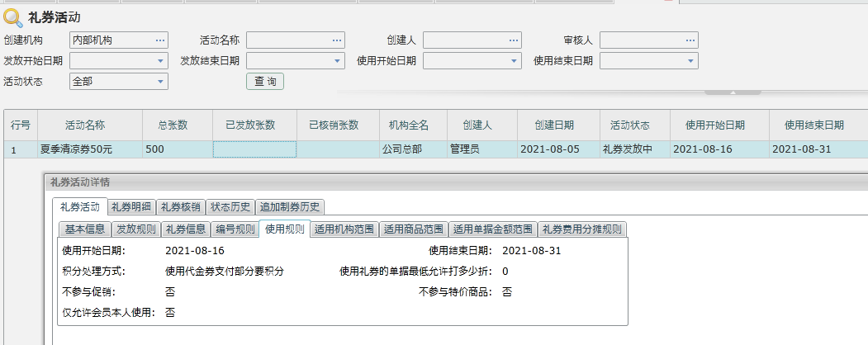The image size is (868, 345).
Task: Open the 礼券信息 sub-tab
Action: 186,229
